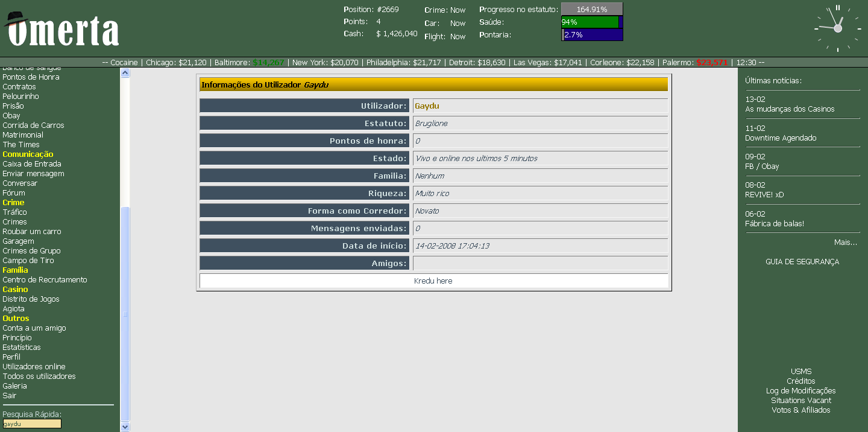This screenshot has width=868, height=432.
Task: Open Utilizadores online list
Action: pyautogui.click(x=34, y=367)
